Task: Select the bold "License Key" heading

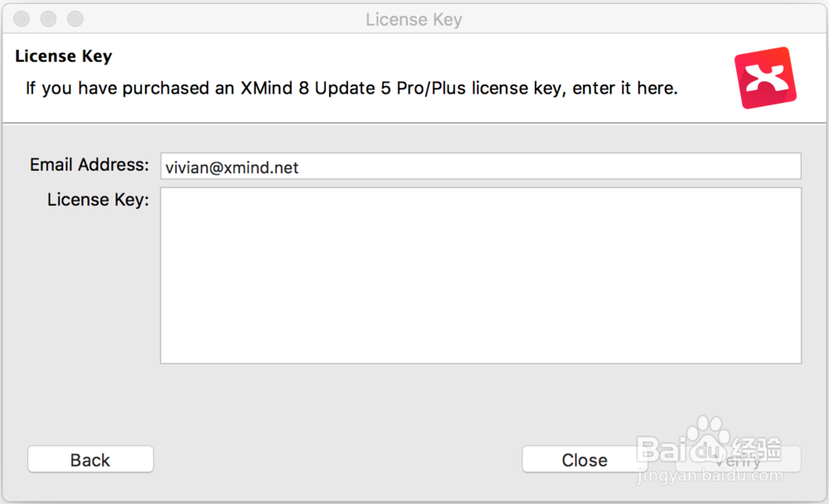Action: tap(64, 56)
